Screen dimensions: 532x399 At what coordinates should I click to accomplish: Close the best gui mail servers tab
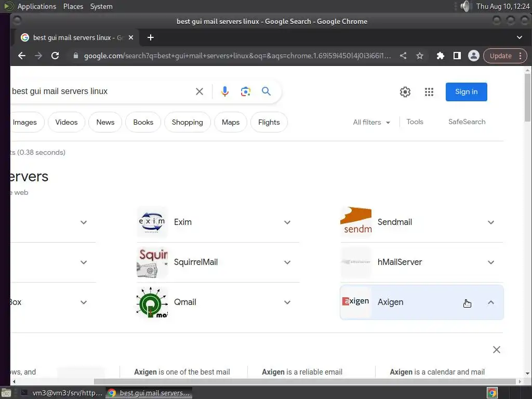tap(131, 37)
